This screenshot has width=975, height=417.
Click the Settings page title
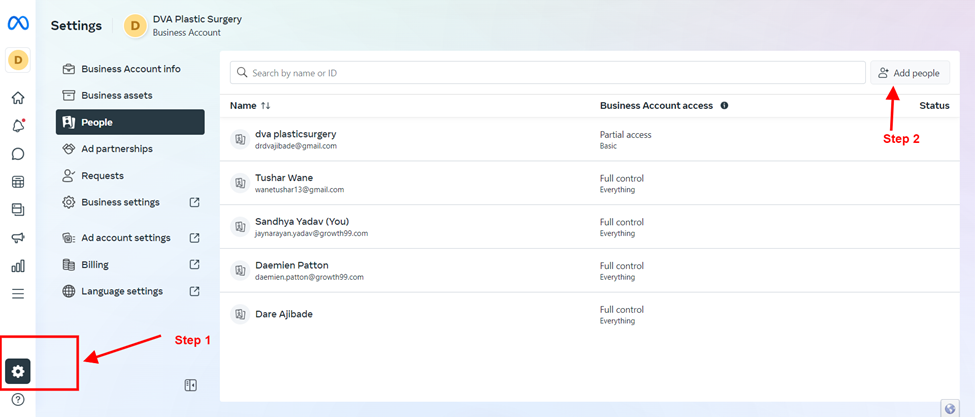pyautogui.click(x=76, y=25)
